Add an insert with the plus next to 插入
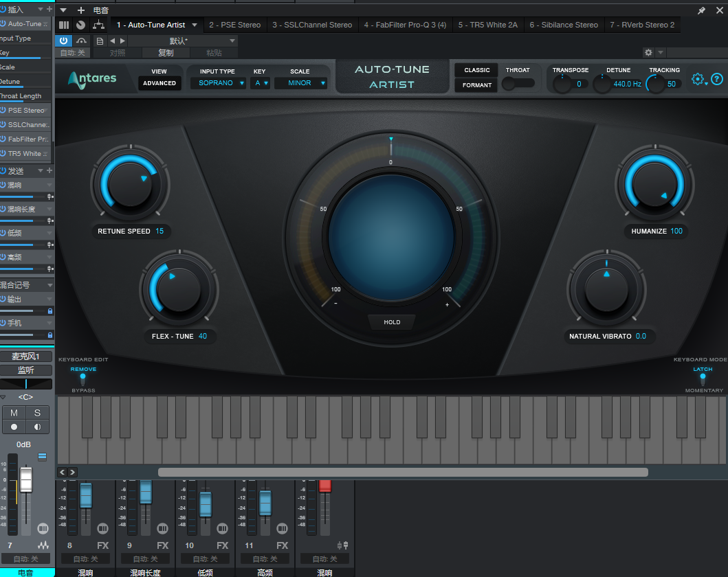 (x=49, y=9)
